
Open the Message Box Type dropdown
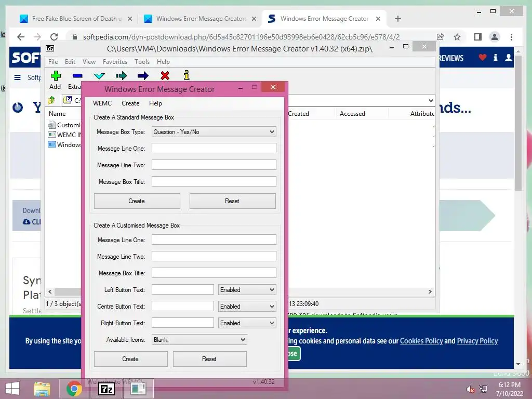(214, 131)
